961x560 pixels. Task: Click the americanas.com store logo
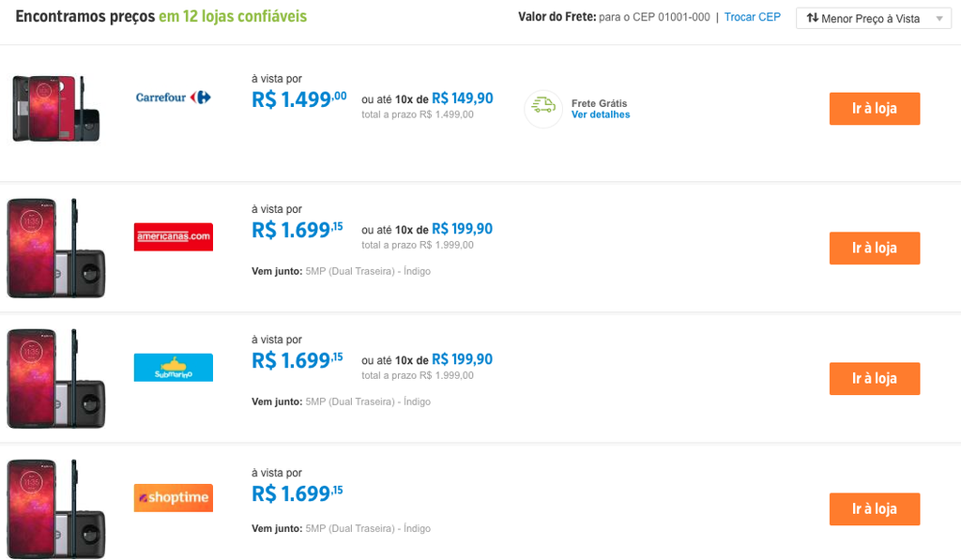[x=174, y=237]
